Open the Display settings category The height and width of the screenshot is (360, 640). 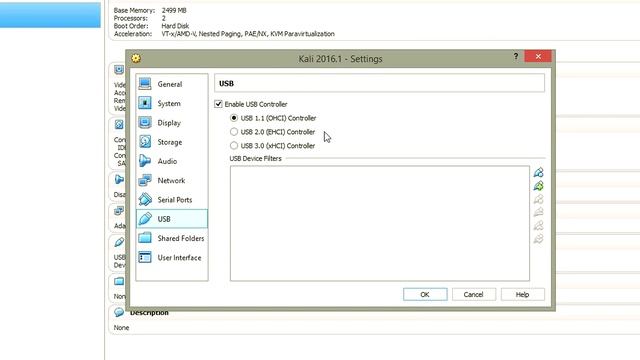coord(172,122)
